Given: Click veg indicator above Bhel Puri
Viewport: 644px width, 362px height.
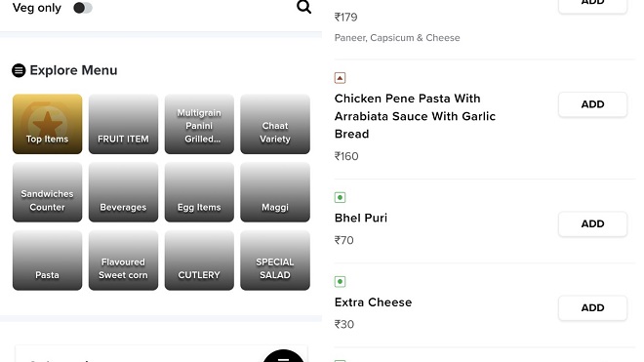Looking at the screenshot, I should 340,198.
